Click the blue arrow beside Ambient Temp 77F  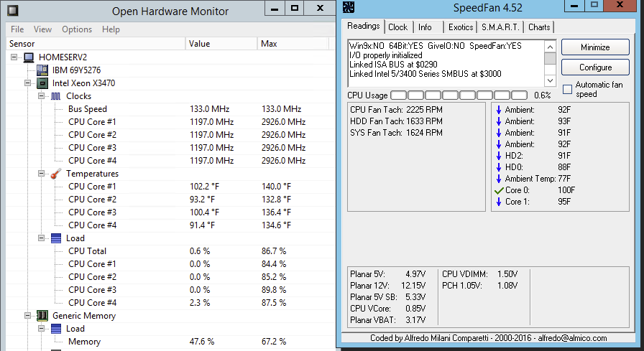[499, 179]
